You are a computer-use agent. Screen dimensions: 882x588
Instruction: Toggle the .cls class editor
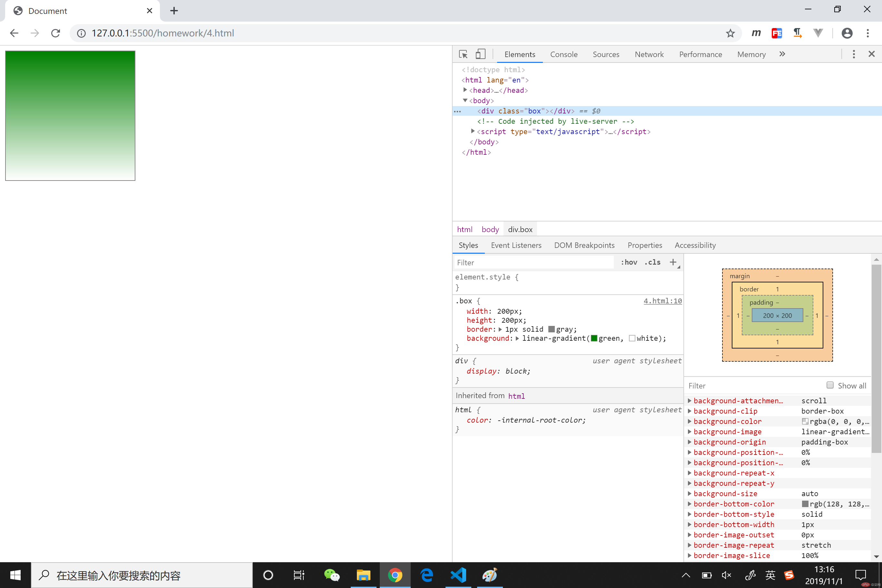652,262
